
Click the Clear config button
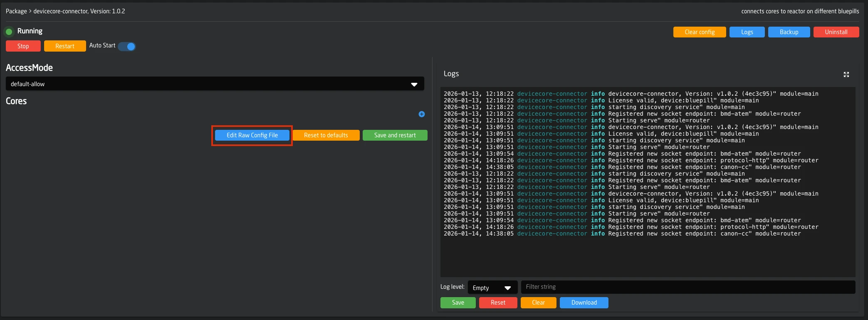coord(700,32)
